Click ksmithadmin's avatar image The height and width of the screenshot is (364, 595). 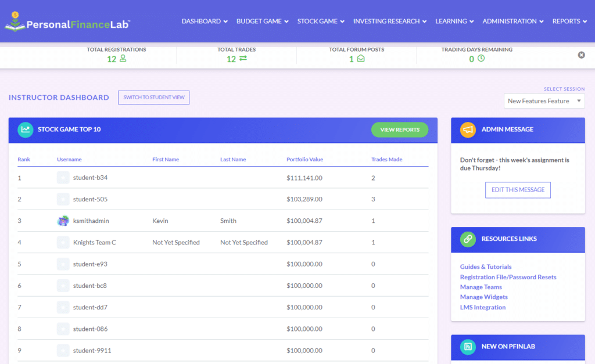pyautogui.click(x=63, y=221)
